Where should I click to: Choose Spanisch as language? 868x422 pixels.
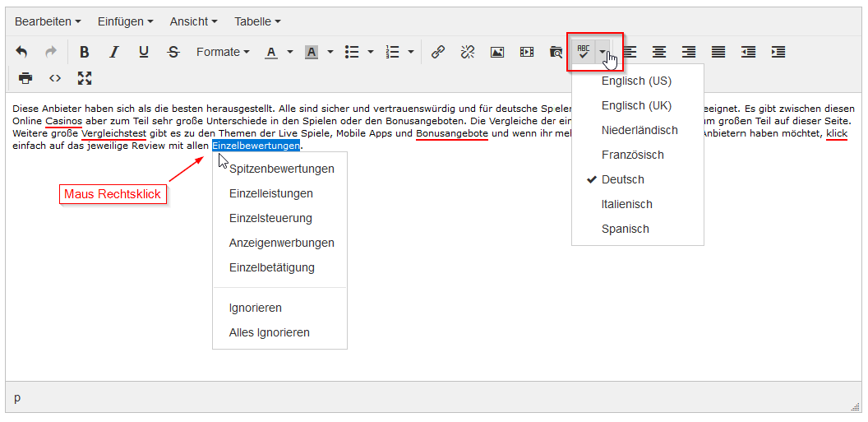(638, 229)
